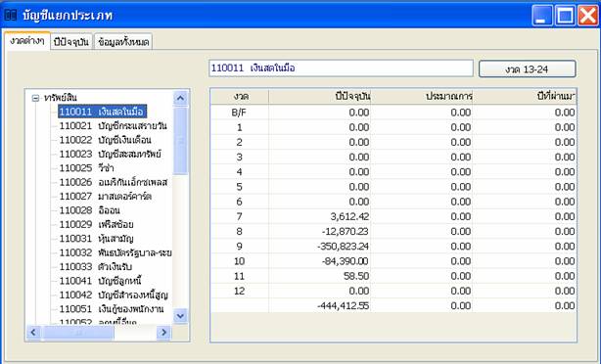This screenshot has height=364, width=601.
Task: Select account 110032 พันธบัตรรัฐบาล
Action: pos(116,252)
